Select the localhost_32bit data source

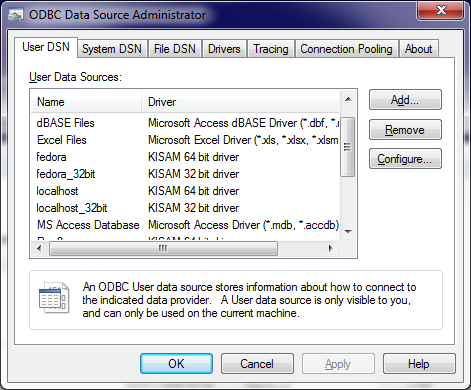tap(72, 208)
